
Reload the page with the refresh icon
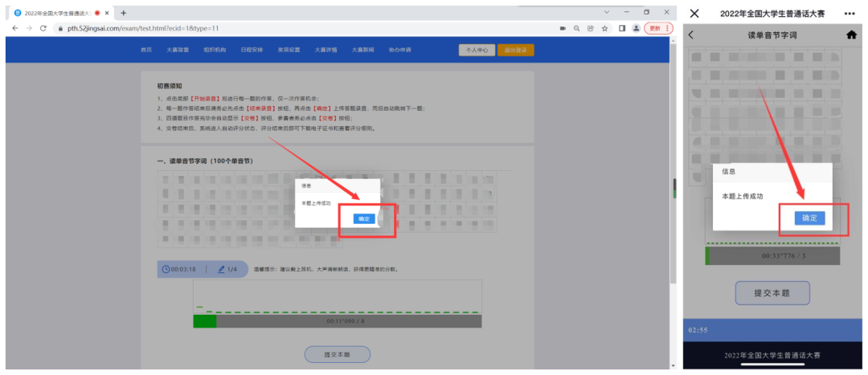tap(43, 27)
